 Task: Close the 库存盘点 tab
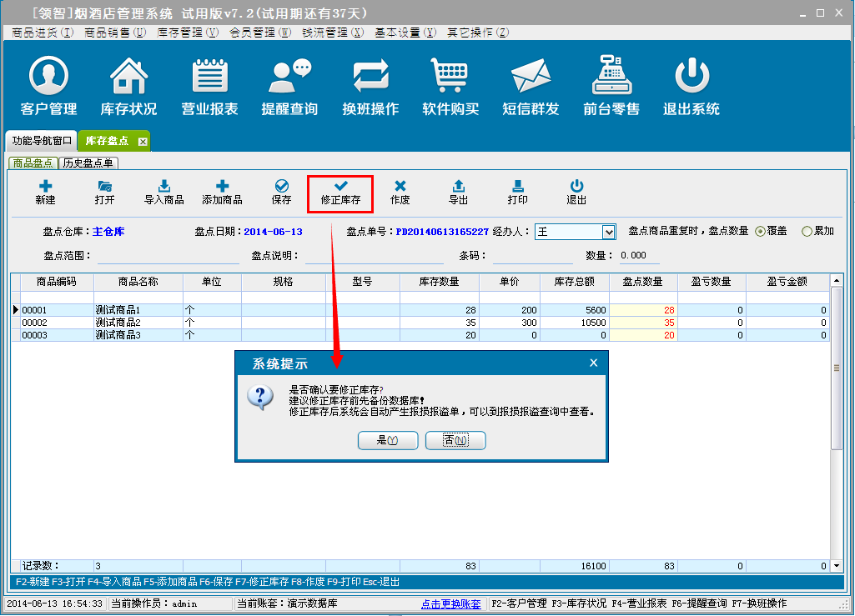click(x=143, y=142)
